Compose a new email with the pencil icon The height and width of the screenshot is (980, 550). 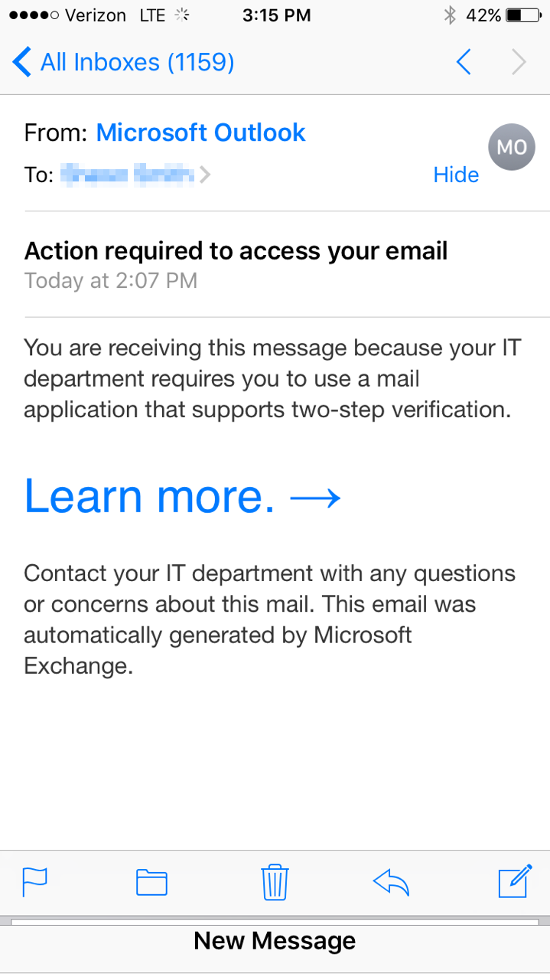pos(515,882)
